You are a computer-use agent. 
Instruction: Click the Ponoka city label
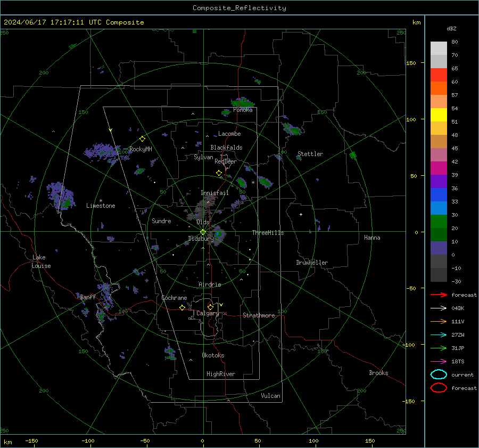click(x=243, y=110)
